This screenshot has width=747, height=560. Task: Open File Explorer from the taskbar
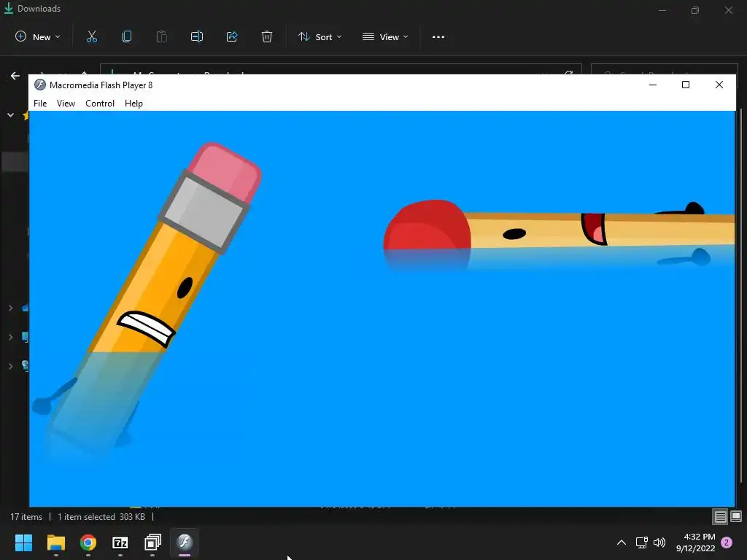pos(55,542)
